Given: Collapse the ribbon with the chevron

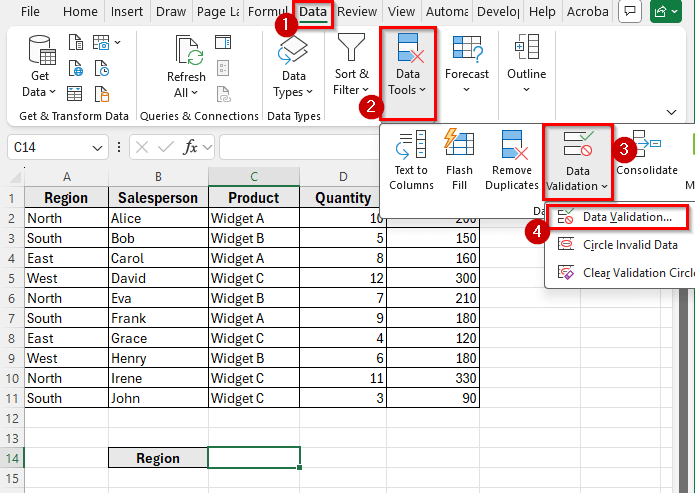Looking at the screenshot, I should pos(672,112).
